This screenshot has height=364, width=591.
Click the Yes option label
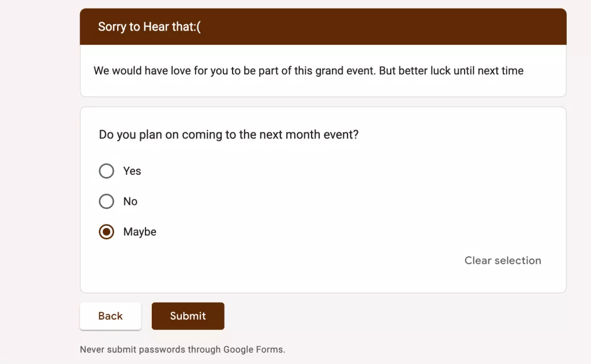click(132, 171)
